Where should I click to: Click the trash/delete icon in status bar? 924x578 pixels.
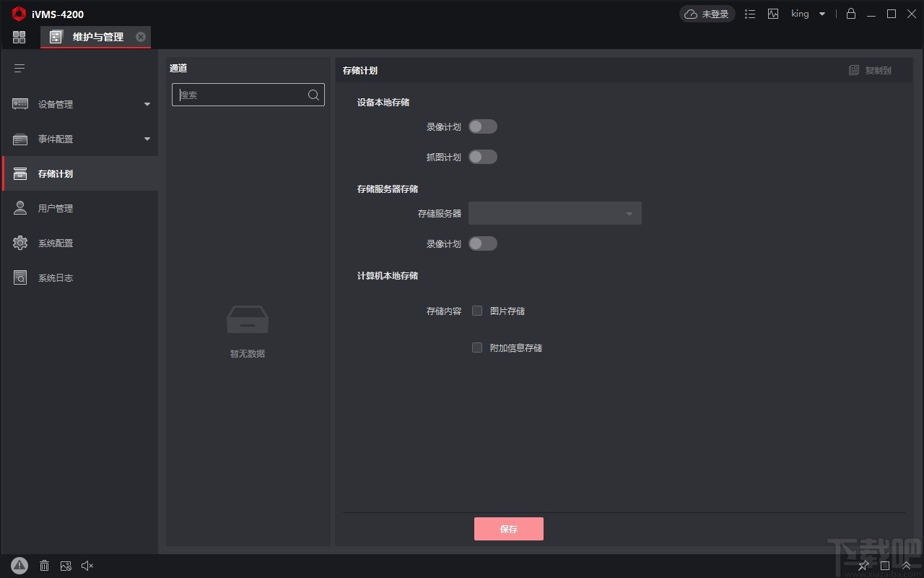(44, 566)
